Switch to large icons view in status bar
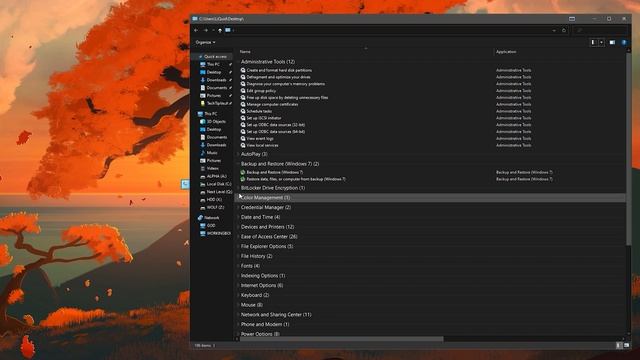The width and height of the screenshot is (640, 360). [627, 346]
